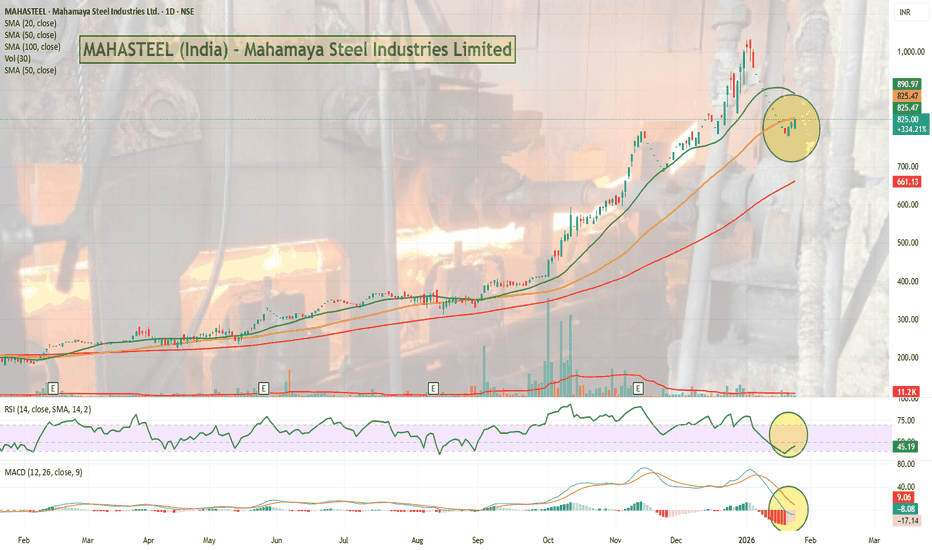Click the green 825.47 price label

pyautogui.click(x=908, y=108)
